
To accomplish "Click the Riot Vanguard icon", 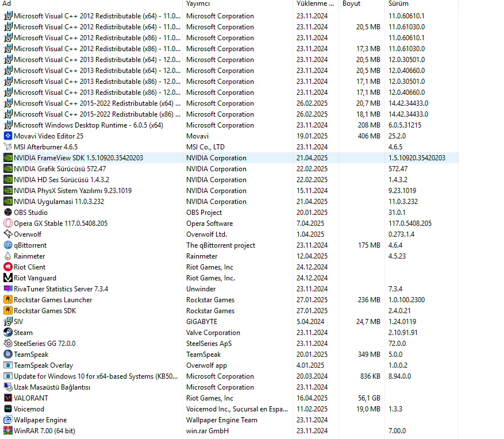I will click(7, 278).
